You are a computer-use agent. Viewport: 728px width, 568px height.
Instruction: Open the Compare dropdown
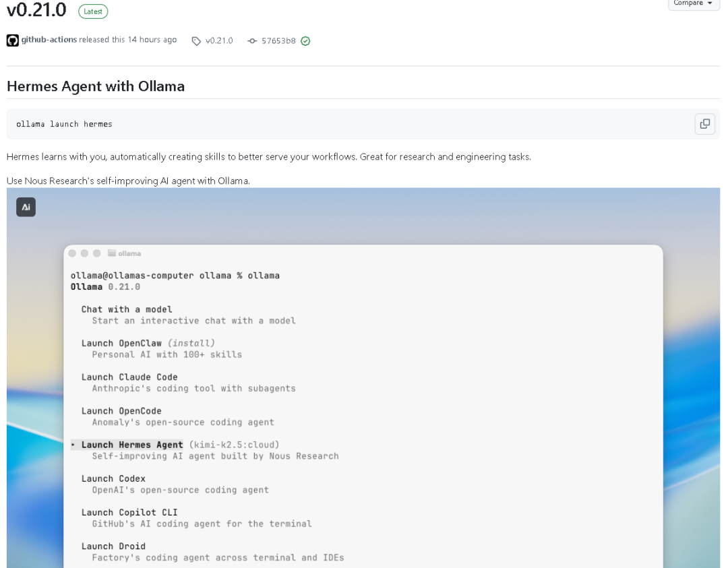click(693, 3)
